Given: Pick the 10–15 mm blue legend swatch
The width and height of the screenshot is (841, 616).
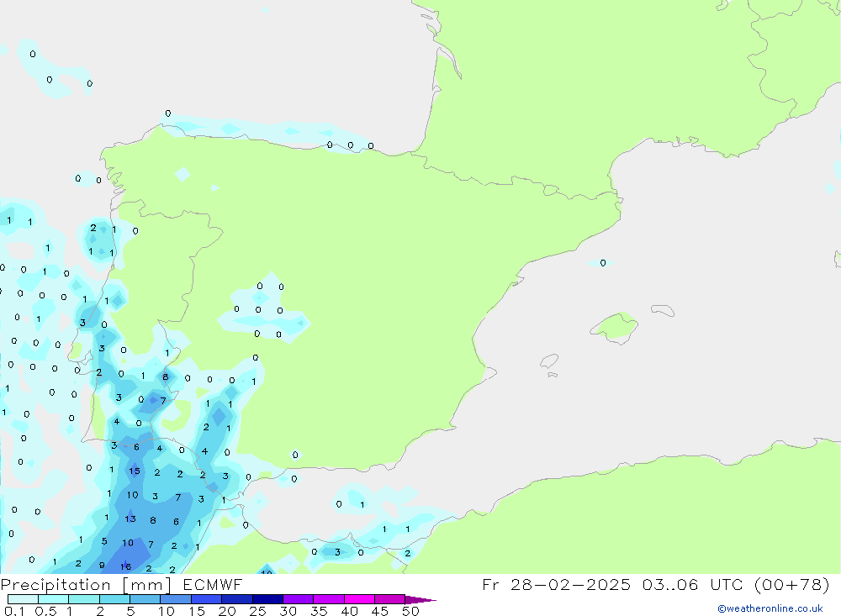Looking at the screenshot, I should click(176, 599).
